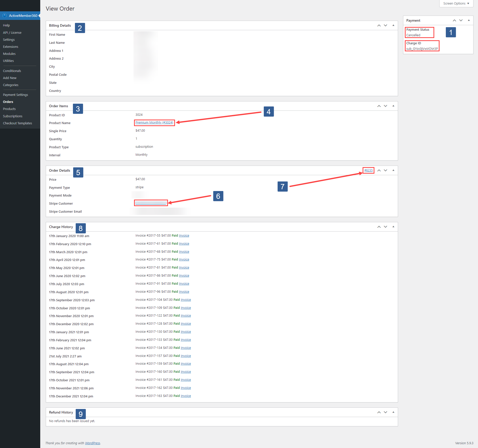Move the Billing Details panel up
The width and height of the screenshot is (478, 448).
click(x=379, y=25)
